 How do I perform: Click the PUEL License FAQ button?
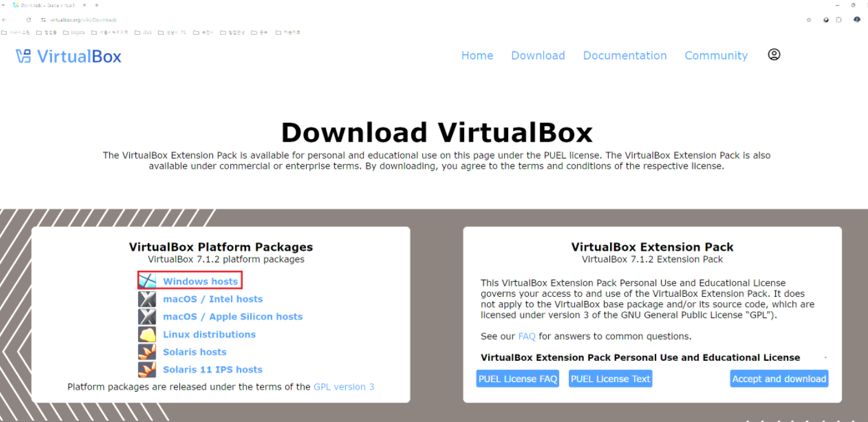[517, 378]
